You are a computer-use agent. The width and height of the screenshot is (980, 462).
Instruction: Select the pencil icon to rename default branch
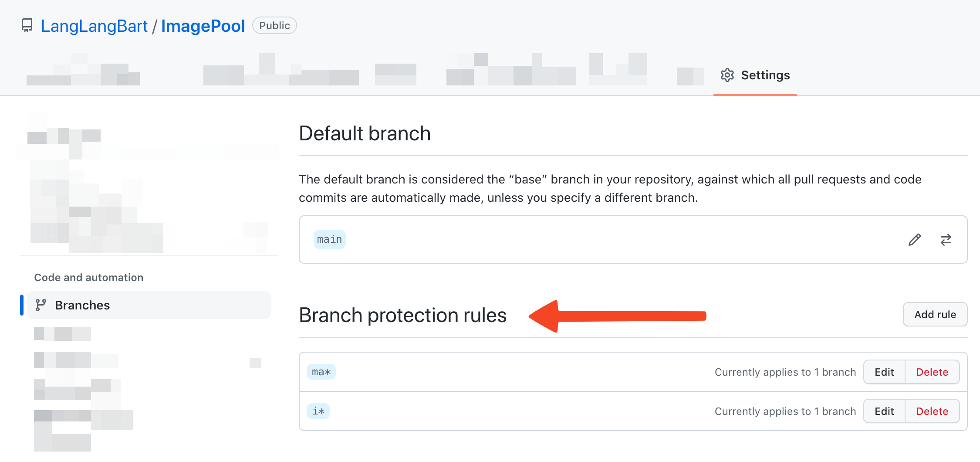click(914, 240)
